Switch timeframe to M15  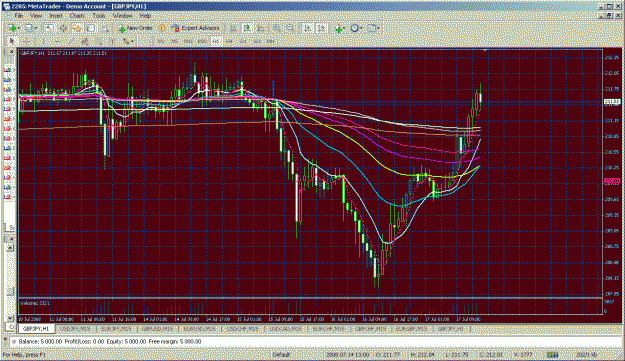(188, 41)
